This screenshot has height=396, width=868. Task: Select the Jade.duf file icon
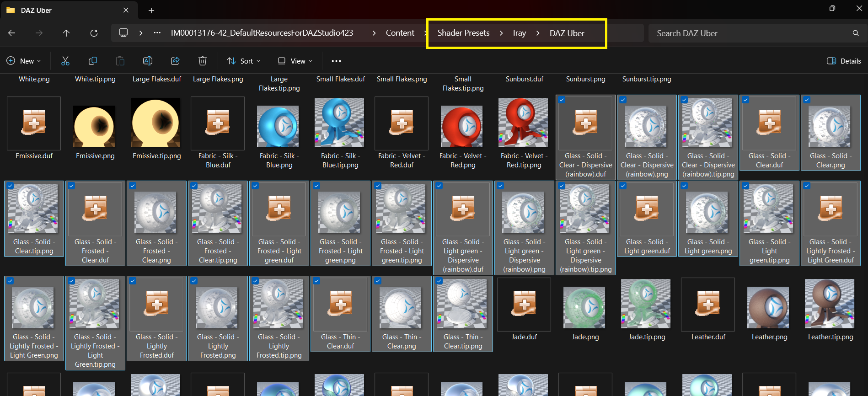[524, 305]
